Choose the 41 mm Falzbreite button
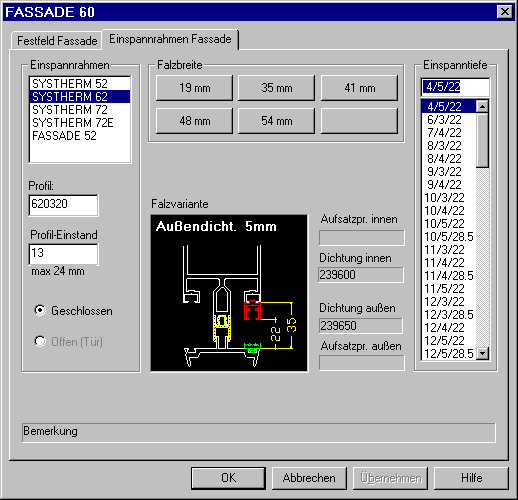518x500 pixels. (x=359, y=88)
